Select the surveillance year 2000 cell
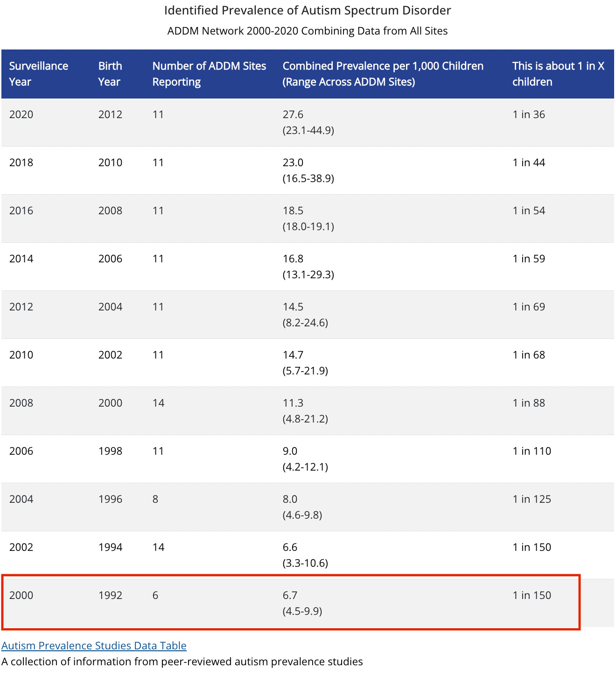Image resolution: width=616 pixels, height=676 pixels. point(21,595)
